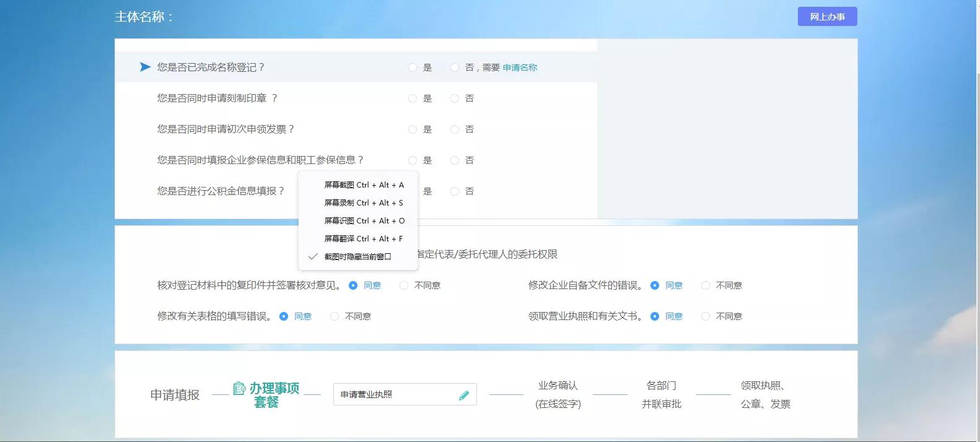Viewport: 980px width, 442px height.
Task: Select 不同意 for 修改企业自备文件的错误
Action: 706,285
